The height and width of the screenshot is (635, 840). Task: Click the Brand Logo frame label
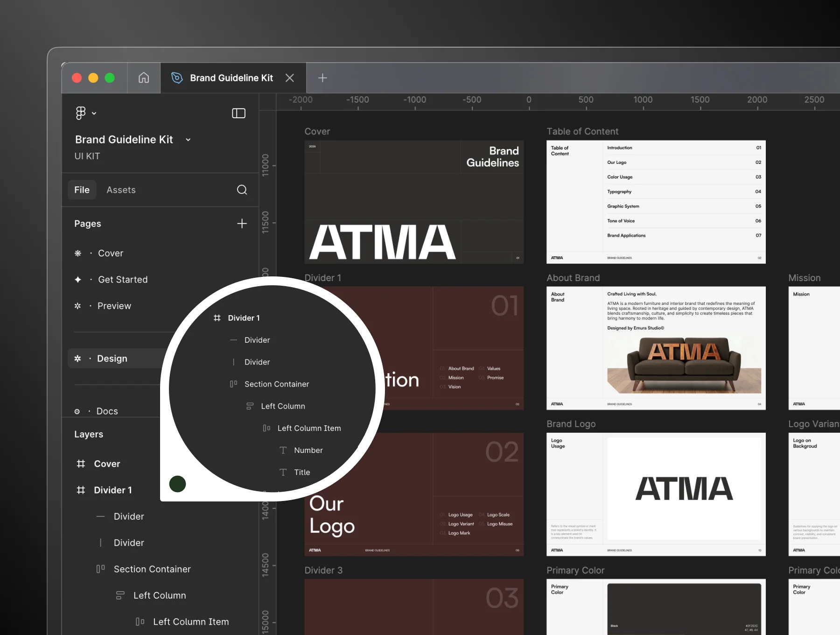click(571, 424)
